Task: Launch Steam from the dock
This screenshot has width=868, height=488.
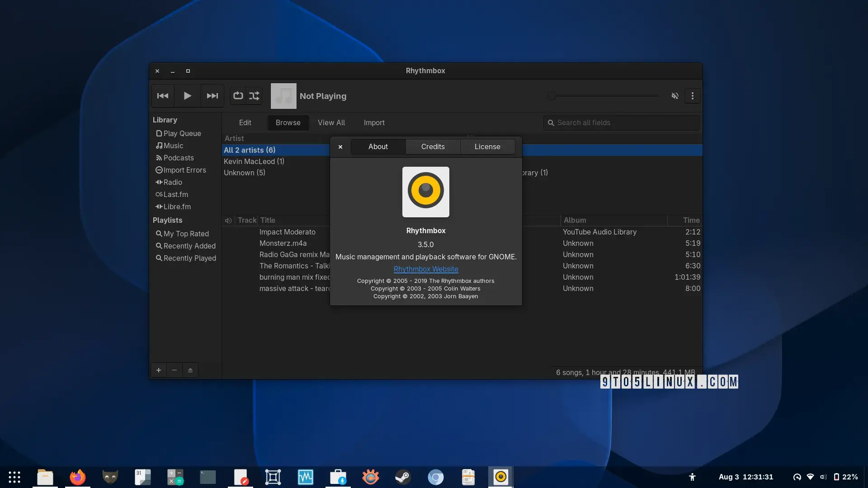Action: click(x=403, y=477)
